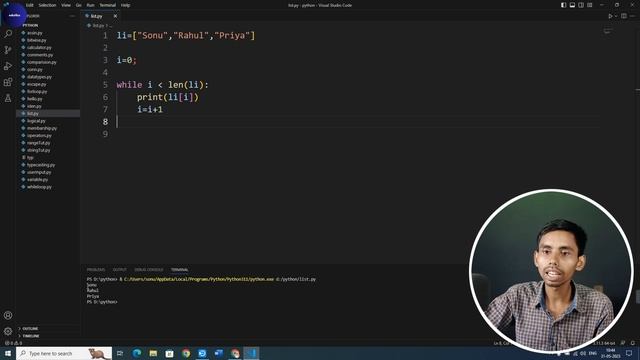Open the Run and Debug view
This screenshot has height=360, width=640.
[x=8, y=66]
